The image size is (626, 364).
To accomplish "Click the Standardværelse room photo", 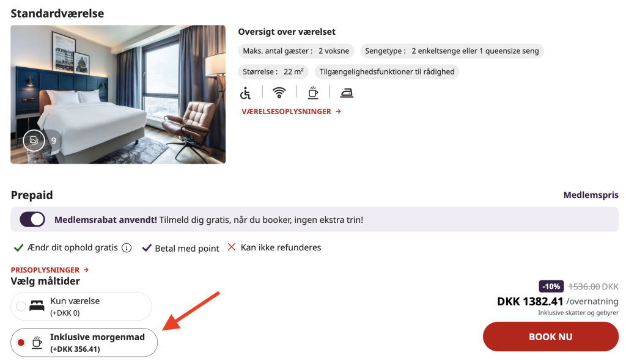I will 118,95.
